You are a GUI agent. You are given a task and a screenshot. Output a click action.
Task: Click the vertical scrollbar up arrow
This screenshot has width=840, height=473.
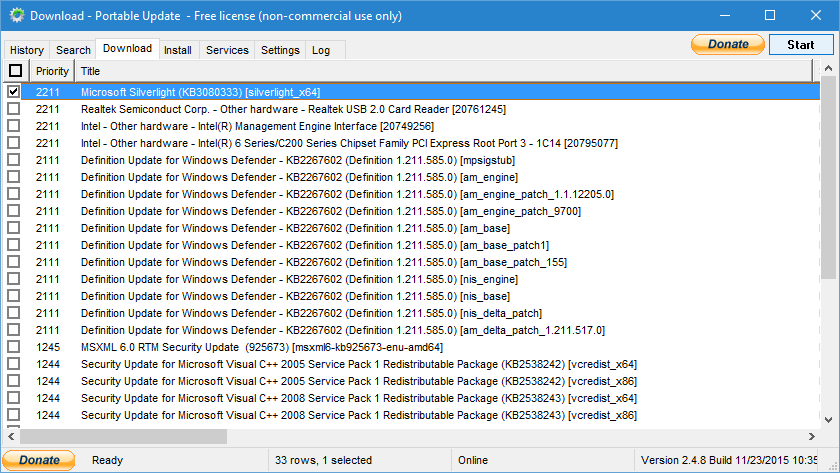coord(829,68)
